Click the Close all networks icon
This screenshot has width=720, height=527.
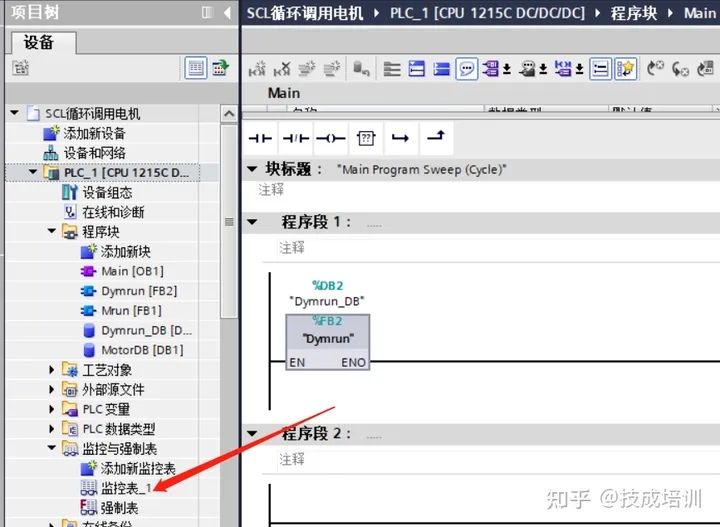[x=441, y=69]
